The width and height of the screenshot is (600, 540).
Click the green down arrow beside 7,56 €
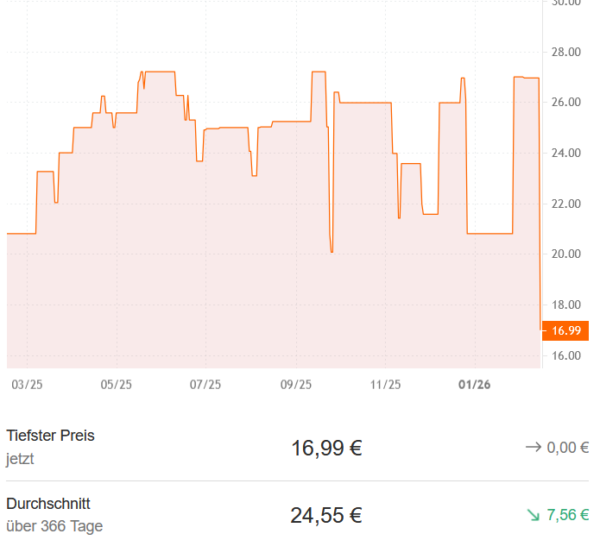533,515
